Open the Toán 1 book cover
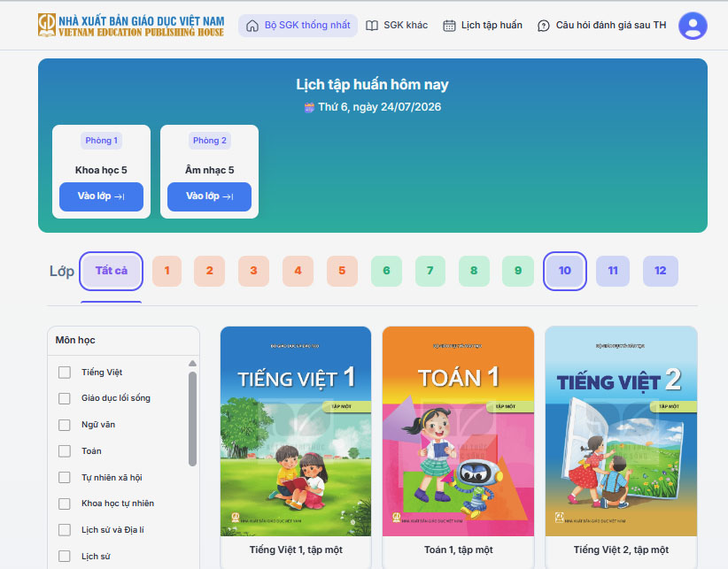 458,431
